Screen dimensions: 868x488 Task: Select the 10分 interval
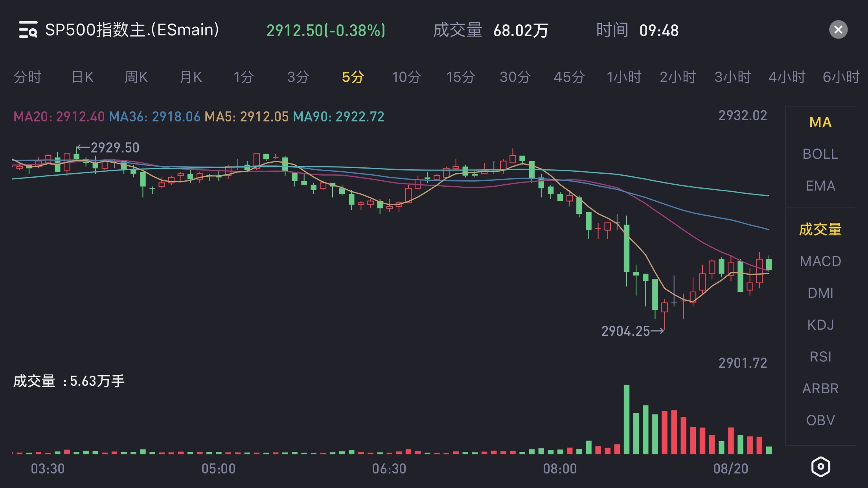click(x=406, y=77)
